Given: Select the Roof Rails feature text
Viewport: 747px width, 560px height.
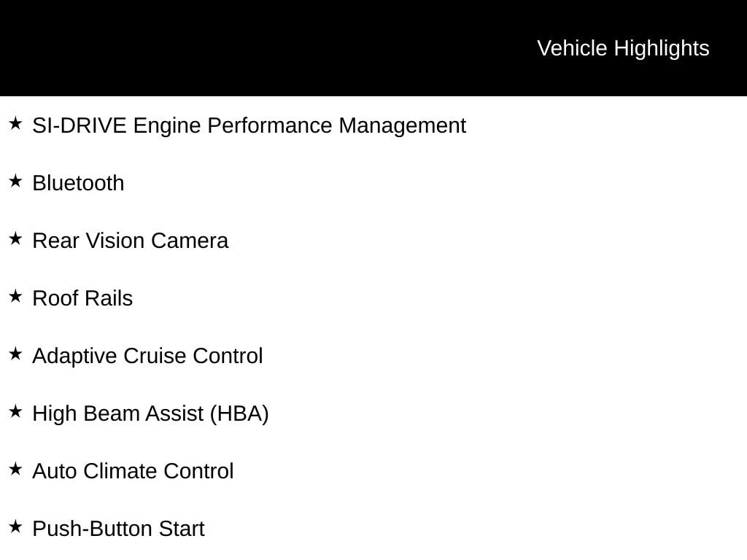Looking at the screenshot, I should [x=82, y=298].
